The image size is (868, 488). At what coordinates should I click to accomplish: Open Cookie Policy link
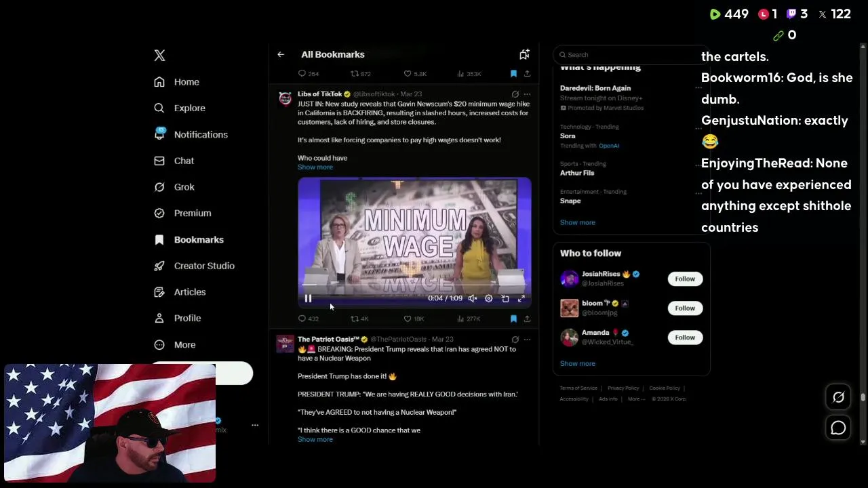(x=665, y=388)
